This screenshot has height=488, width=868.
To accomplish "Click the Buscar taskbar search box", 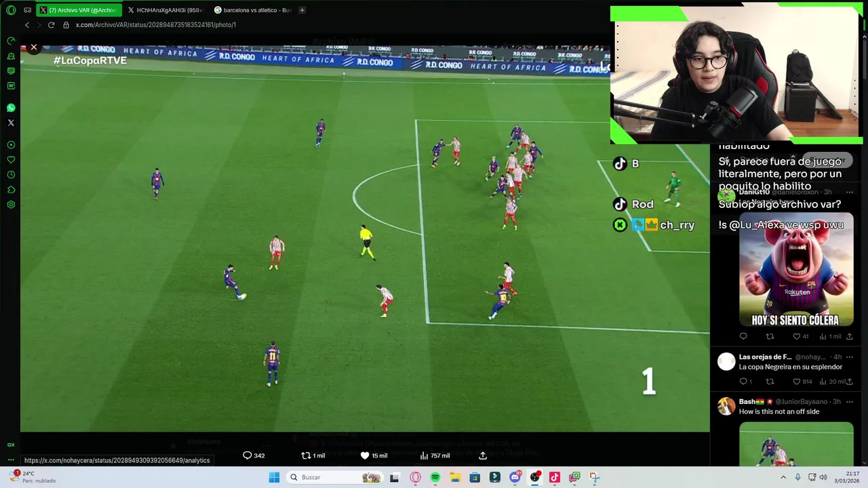I will click(335, 477).
